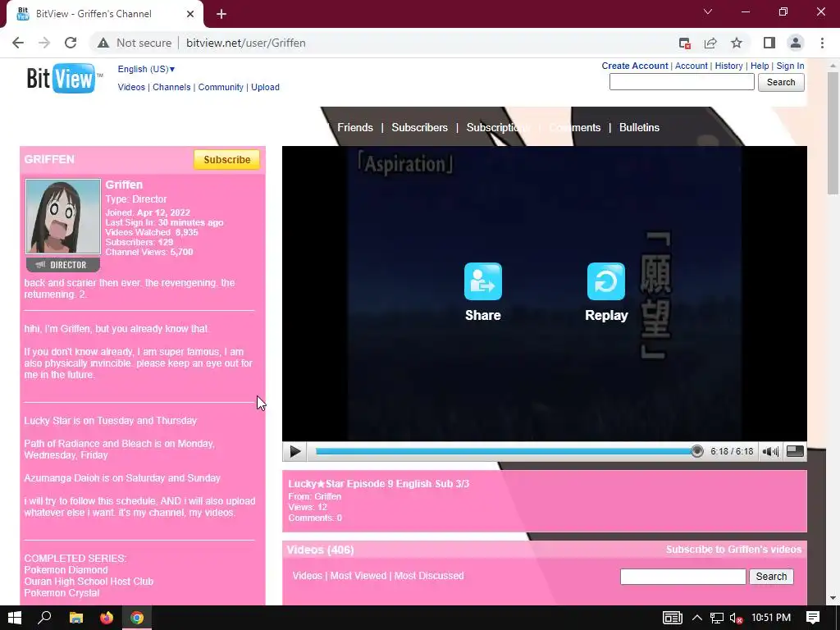Click the video progress slider handle
This screenshot has height=630, width=840.
[x=696, y=452]
